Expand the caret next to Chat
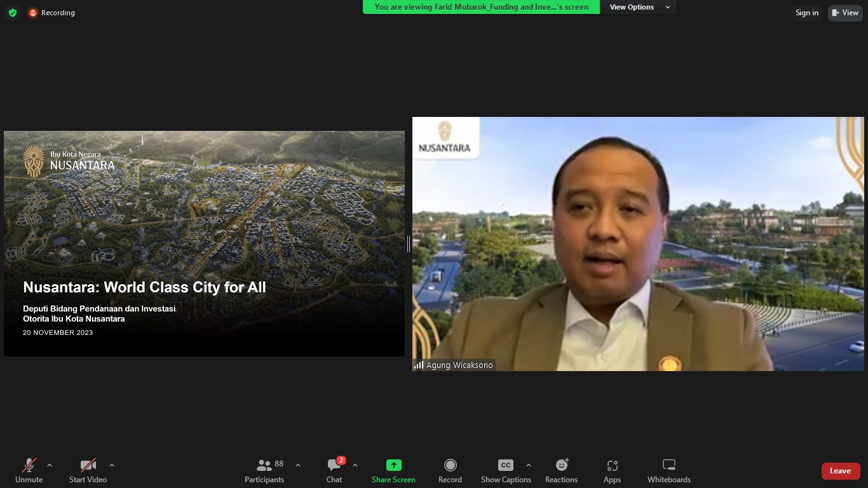The height and width of the screenshot is (488, 868). 355,465
